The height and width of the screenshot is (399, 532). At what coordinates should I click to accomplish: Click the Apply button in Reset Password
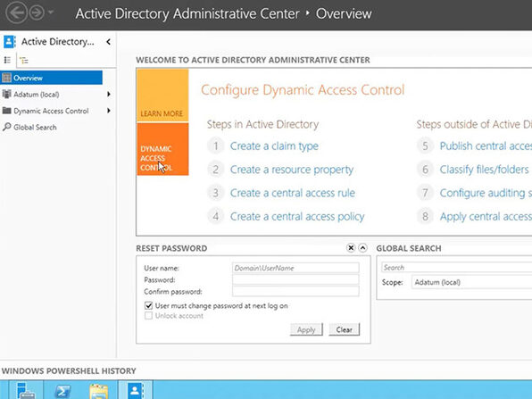(x=306, y=329)
